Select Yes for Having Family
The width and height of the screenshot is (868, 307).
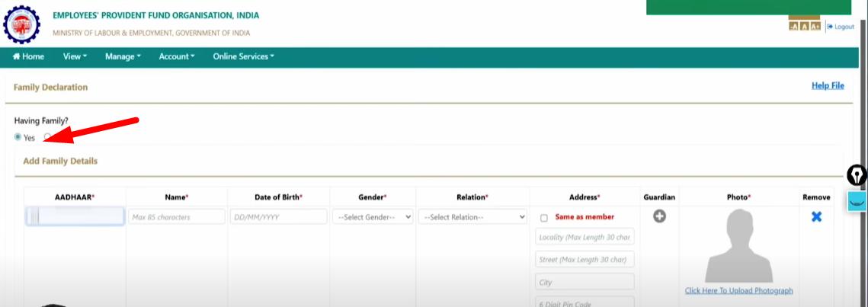coord(18,137)
